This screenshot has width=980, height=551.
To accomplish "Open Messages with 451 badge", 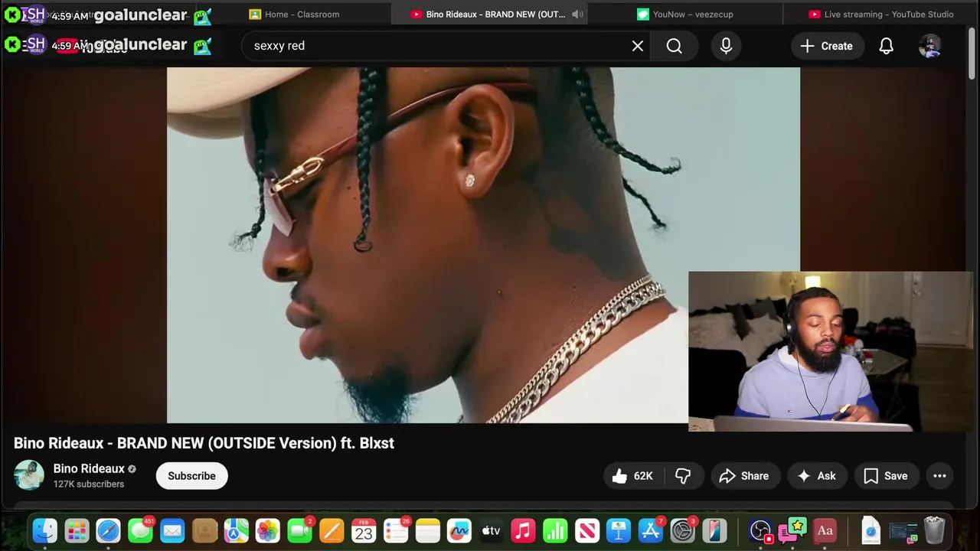I will [x=140, y=530].
